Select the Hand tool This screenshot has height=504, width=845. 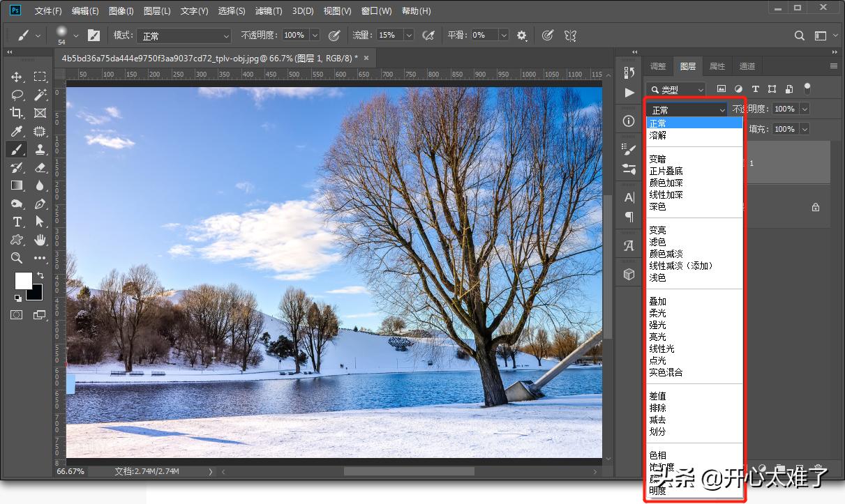point(40,240)
